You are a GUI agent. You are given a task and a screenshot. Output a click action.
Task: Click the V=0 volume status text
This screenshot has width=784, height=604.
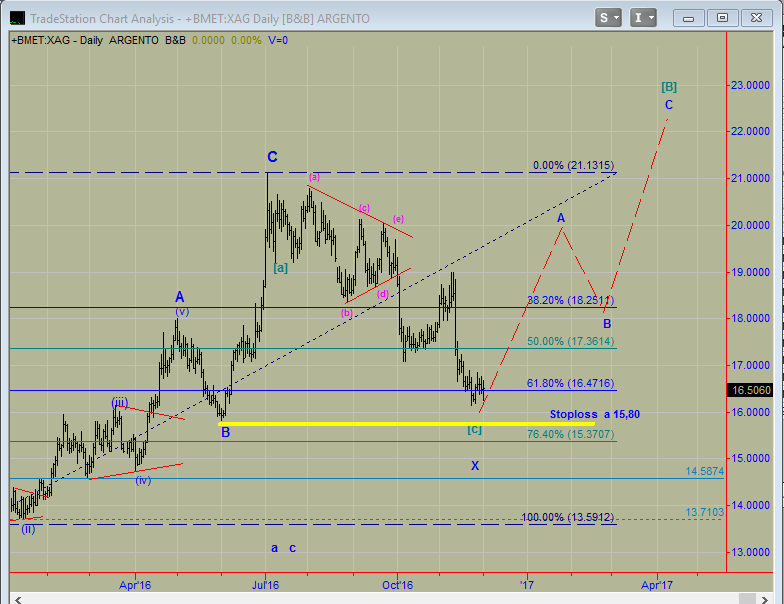278,40
